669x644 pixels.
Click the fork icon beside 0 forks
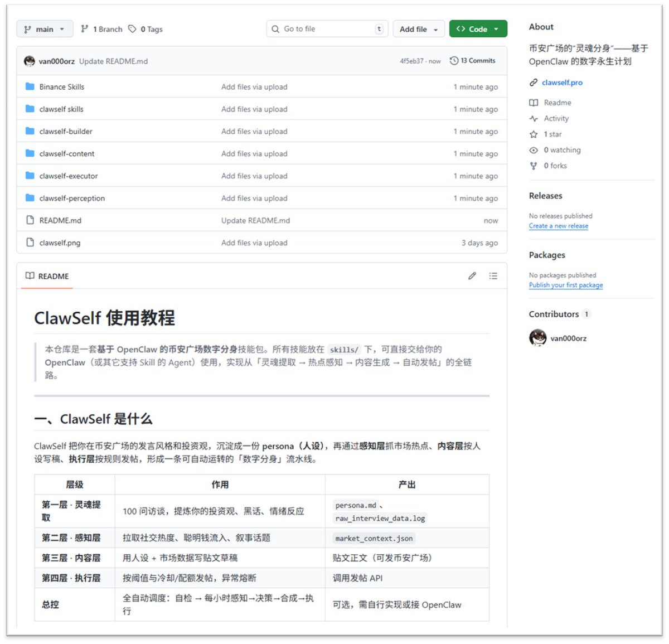point(534,166)
